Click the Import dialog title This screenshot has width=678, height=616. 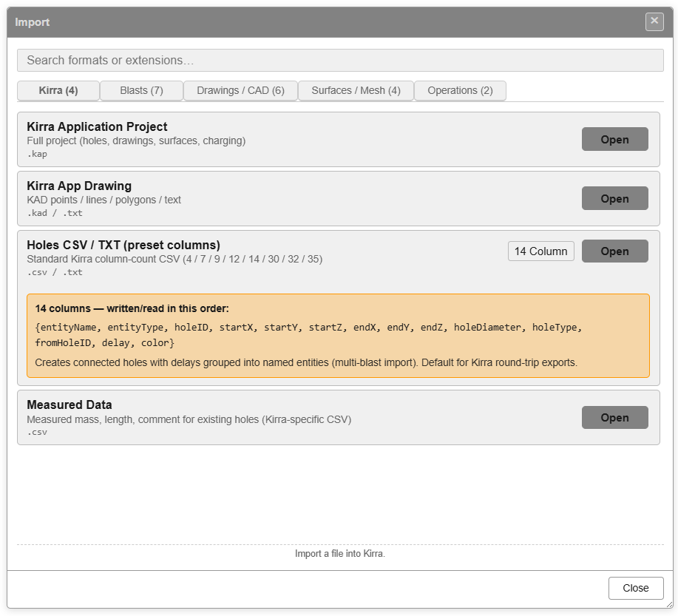32,22
